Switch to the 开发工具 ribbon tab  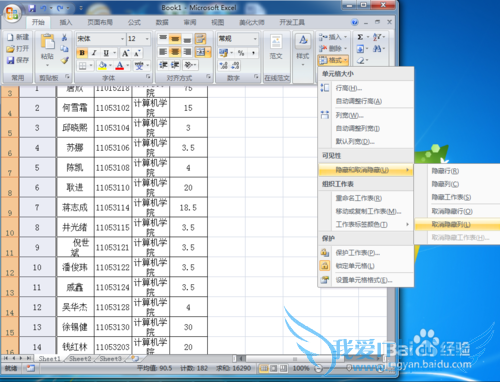292,22
